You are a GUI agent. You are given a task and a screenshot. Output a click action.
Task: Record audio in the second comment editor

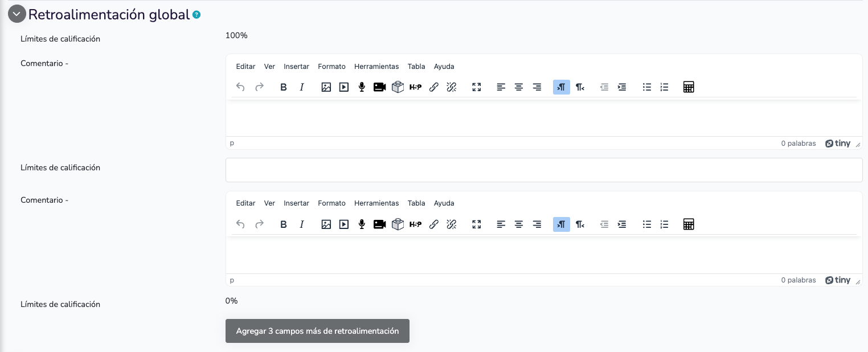tap(362, 224)
